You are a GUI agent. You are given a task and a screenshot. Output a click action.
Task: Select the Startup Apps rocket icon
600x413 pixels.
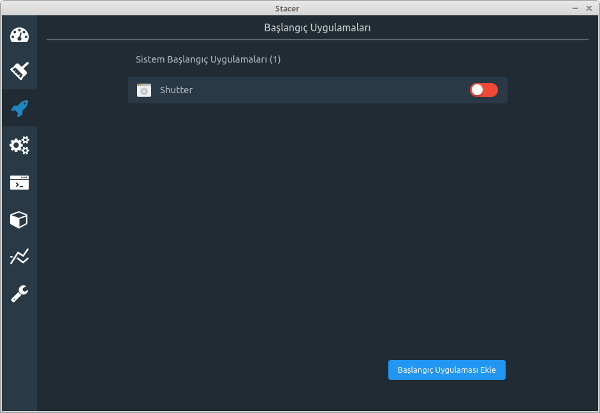tap(19, 108)
